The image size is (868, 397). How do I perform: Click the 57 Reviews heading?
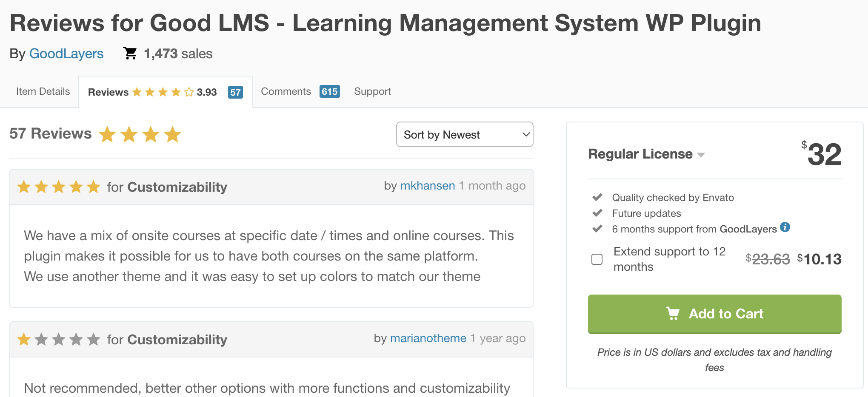pos(51,133)
